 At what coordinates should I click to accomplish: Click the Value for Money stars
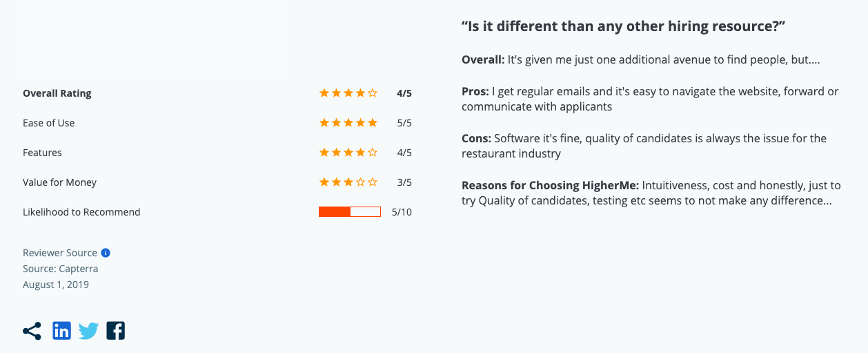(348, 182)
